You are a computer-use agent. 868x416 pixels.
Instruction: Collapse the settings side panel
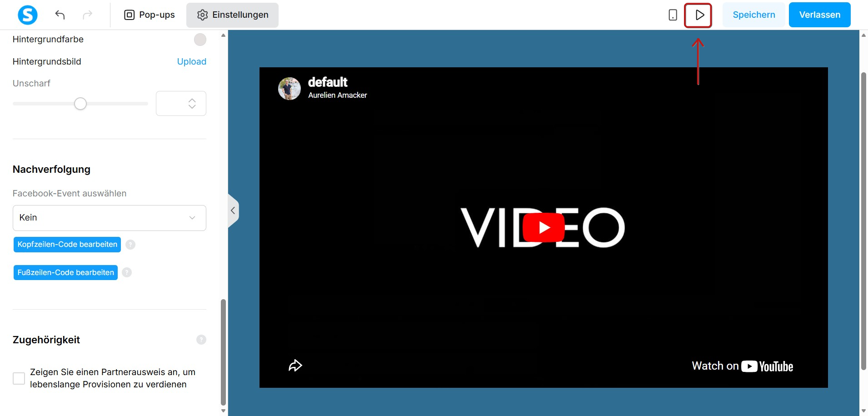pyautogui.click(x=233, y=211)
